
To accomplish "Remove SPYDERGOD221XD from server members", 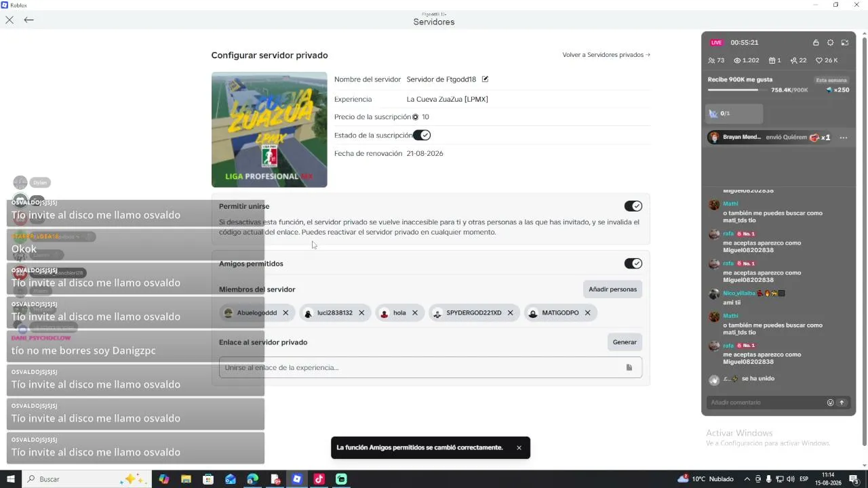I will click(510, 312).
